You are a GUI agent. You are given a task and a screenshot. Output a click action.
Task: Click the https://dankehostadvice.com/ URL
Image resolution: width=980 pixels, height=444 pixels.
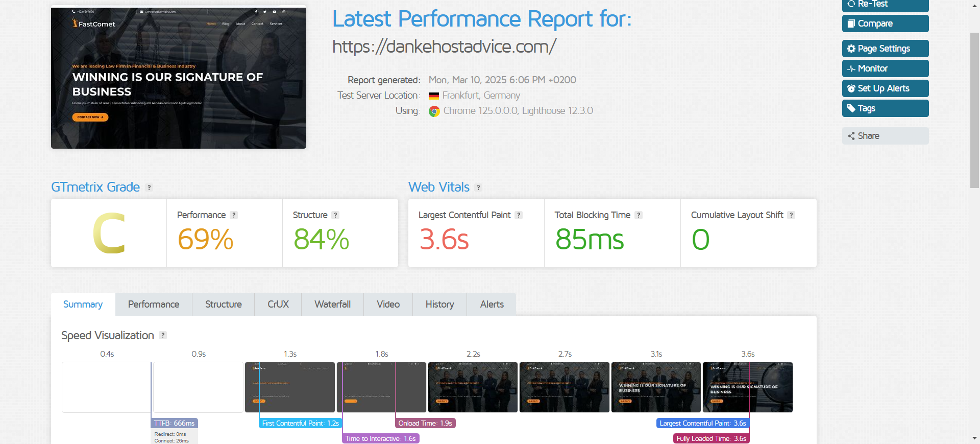pyautogui.click(x=444, y=46)
